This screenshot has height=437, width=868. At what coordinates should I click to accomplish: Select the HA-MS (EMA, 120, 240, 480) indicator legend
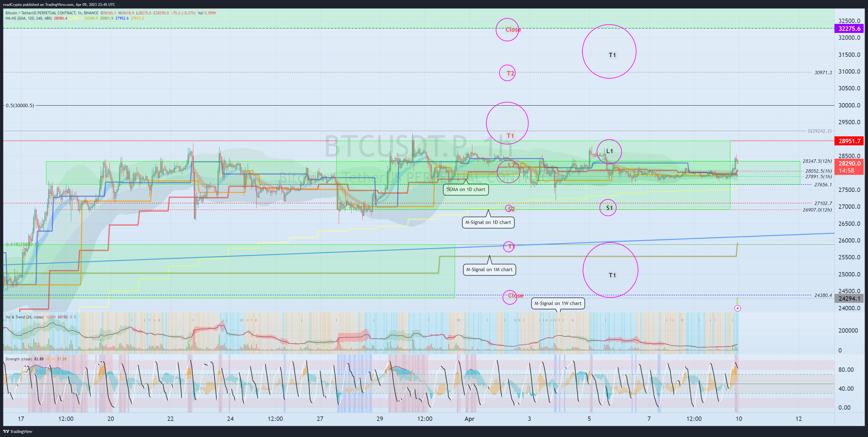(x=29, y=18)
